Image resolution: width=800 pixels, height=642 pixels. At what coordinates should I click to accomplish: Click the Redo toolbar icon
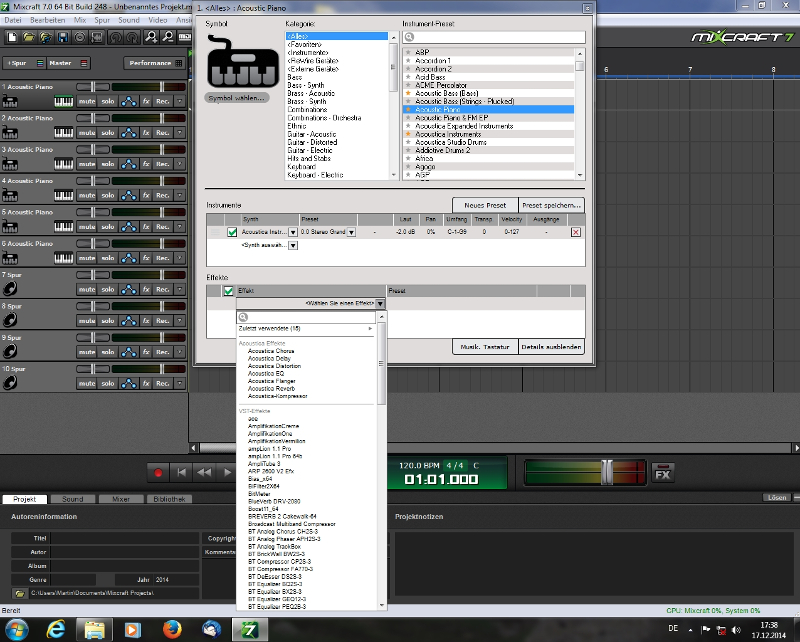pos(133,37)
